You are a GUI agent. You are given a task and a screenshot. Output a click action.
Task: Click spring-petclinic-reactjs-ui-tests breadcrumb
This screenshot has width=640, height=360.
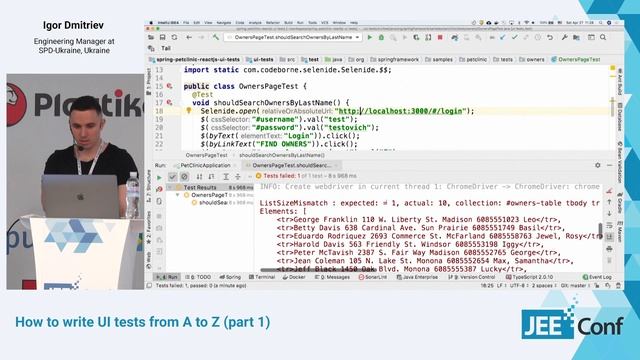pos(195,60)
